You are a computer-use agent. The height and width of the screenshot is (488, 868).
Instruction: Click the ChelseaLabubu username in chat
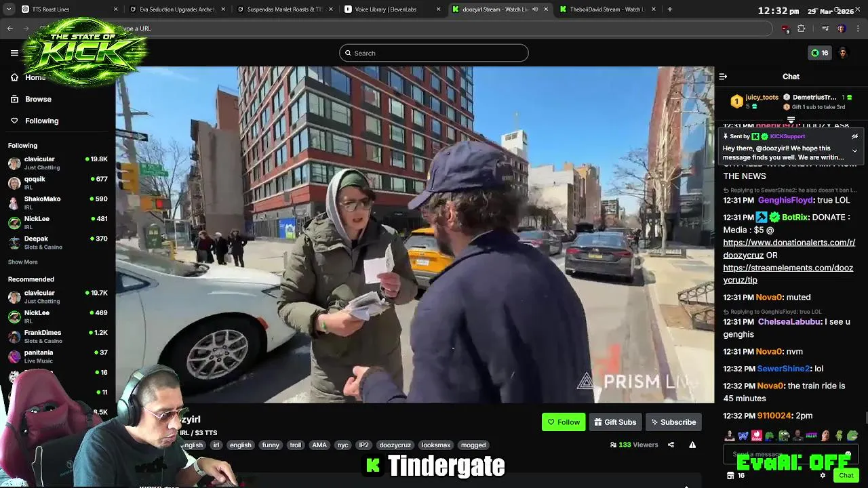pos(789,322)
